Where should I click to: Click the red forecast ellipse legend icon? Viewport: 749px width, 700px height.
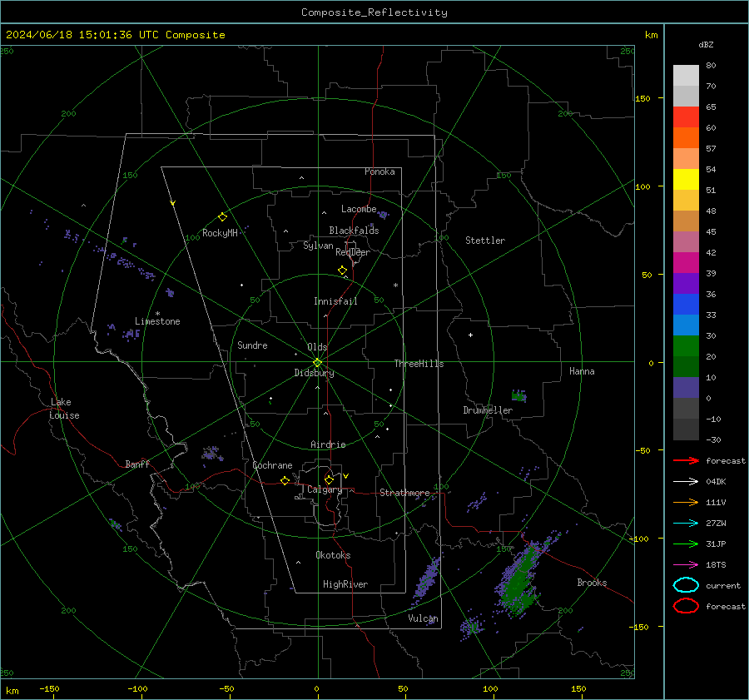(x=686, y=606)
